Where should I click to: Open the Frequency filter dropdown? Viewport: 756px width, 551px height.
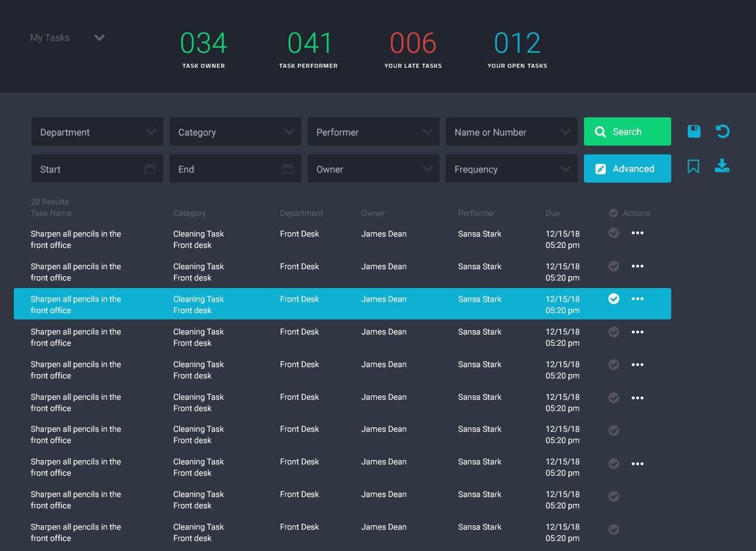point(512,169)
